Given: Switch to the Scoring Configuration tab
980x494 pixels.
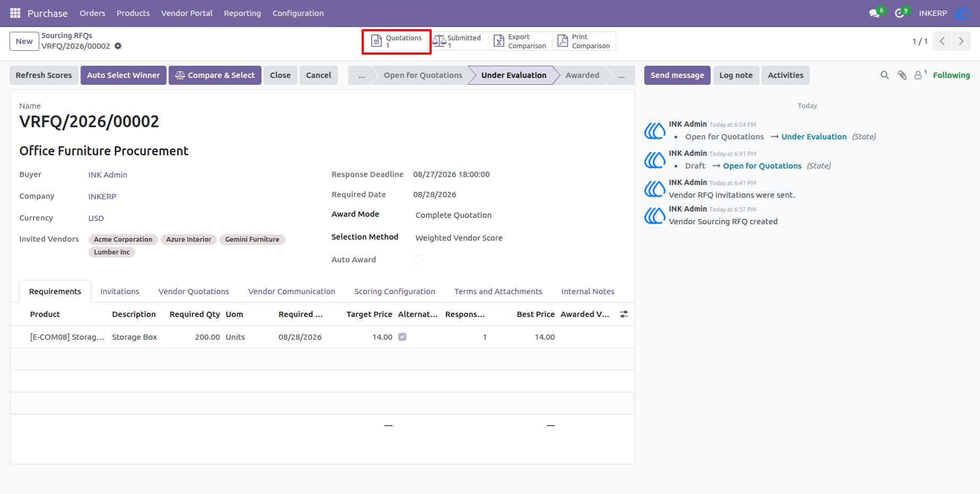Looking at the screenshot, I should coord(395,292).
